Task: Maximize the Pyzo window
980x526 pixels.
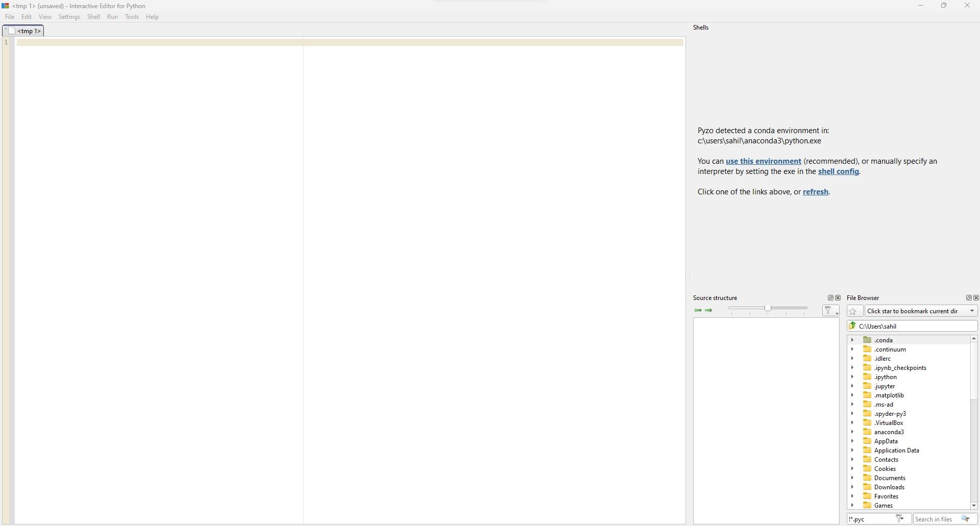Action: [x=944, y=6]
